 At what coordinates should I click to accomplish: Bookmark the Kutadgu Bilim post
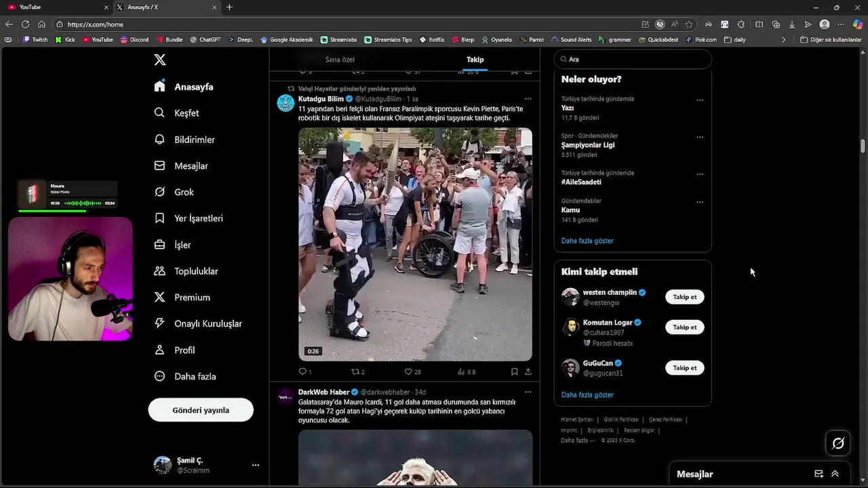(514, 371)
